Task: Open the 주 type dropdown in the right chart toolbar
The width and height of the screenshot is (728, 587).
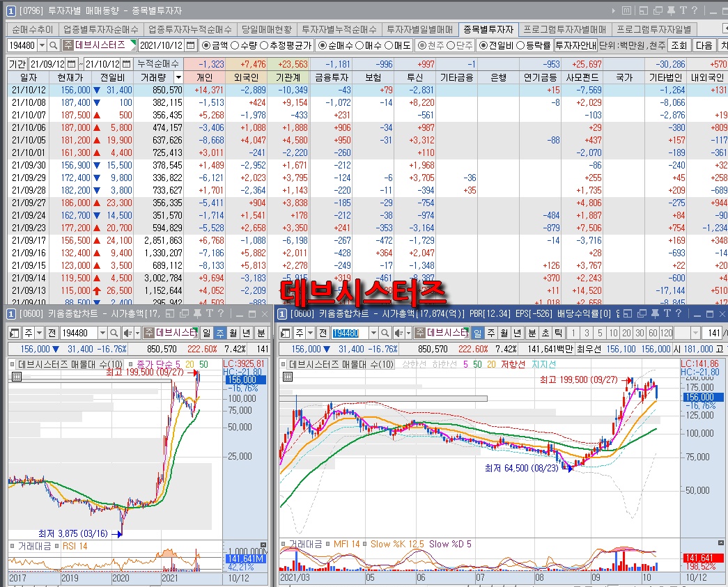Action: pos(310,333)
